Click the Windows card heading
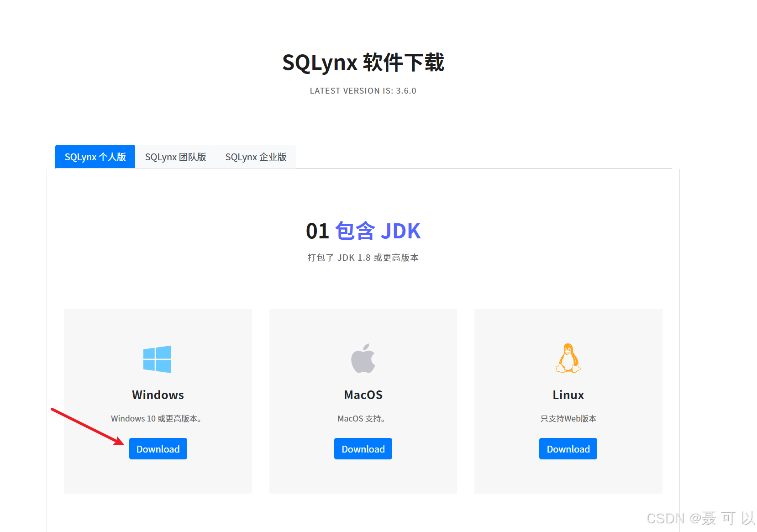This screenshot has width=757, height=532. click(158, 395)
